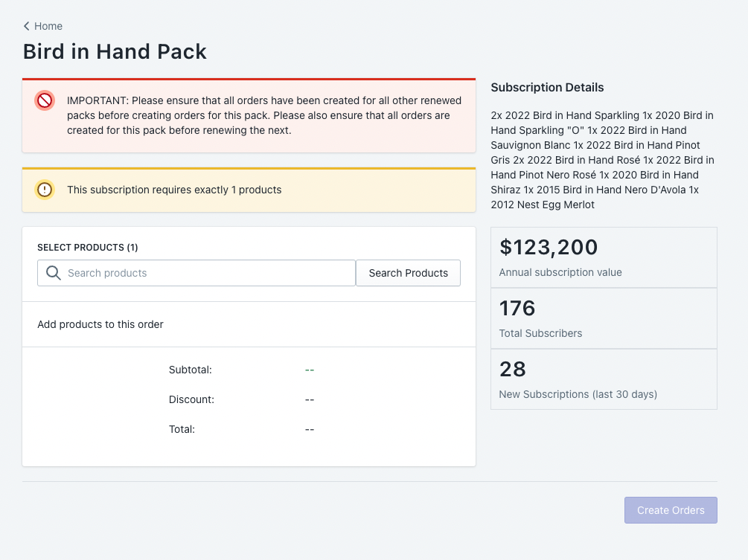Screen dimensions: 748x560
Task: Click the Subtotal value dashes
Action: 310,370
